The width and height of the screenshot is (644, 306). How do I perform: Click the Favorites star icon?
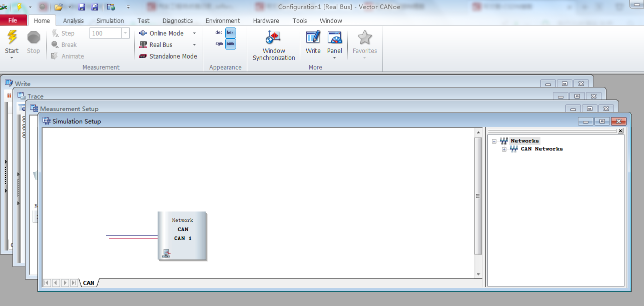click(x=365, y=37)
